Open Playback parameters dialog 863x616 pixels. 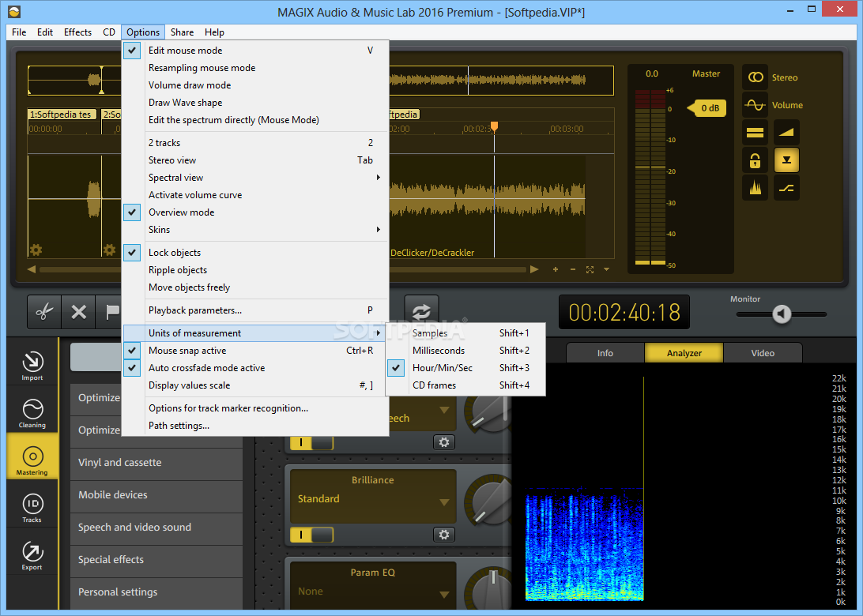[255, 310]
